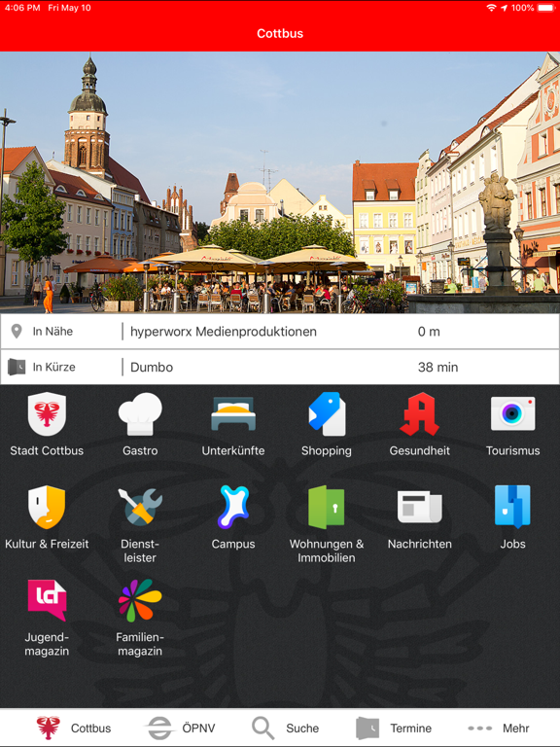The image size is (560, 747).
Task: Switch to the ÖPNV tab label
Action: coord(198,729)
